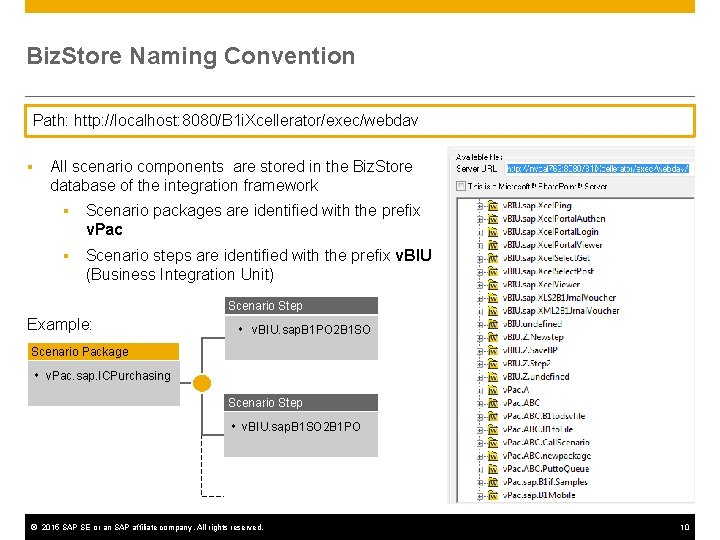Click the folder icon beside vPac.sap.B1if.Samples
The width and height of the screenshot is (720, 540).
493,482
